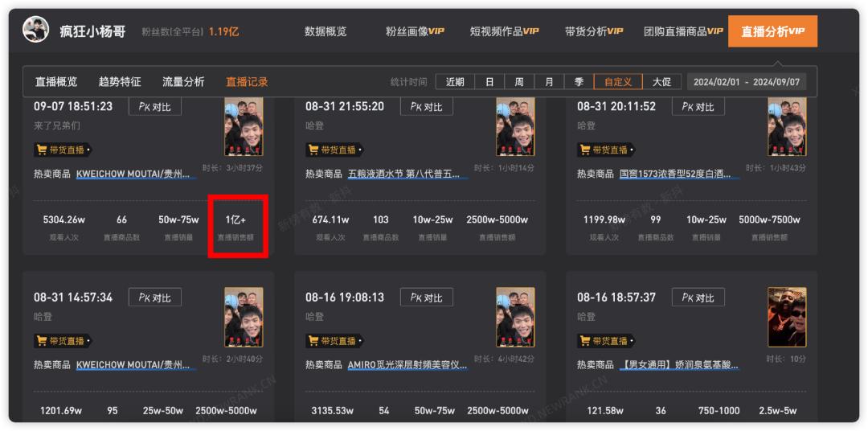Open the 08-31 20:11:52 livestream cover thumbnail

(x=787, y=127)
